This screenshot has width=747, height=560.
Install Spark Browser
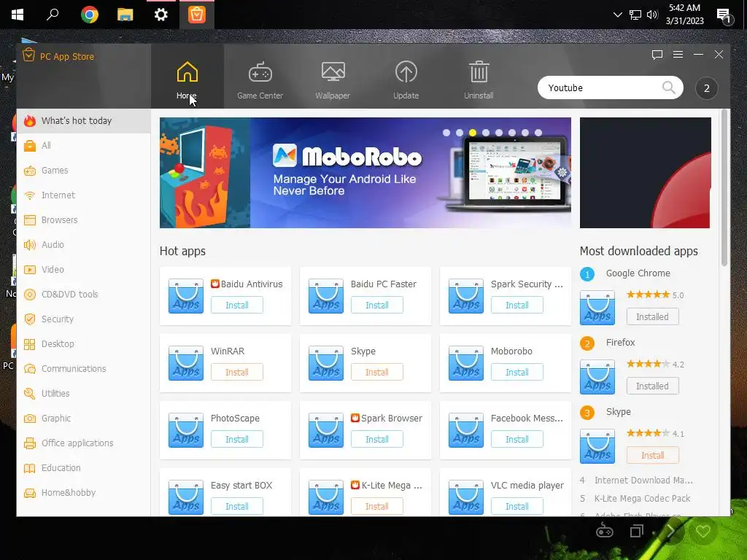pyautogui.click(x=377, y=440)
